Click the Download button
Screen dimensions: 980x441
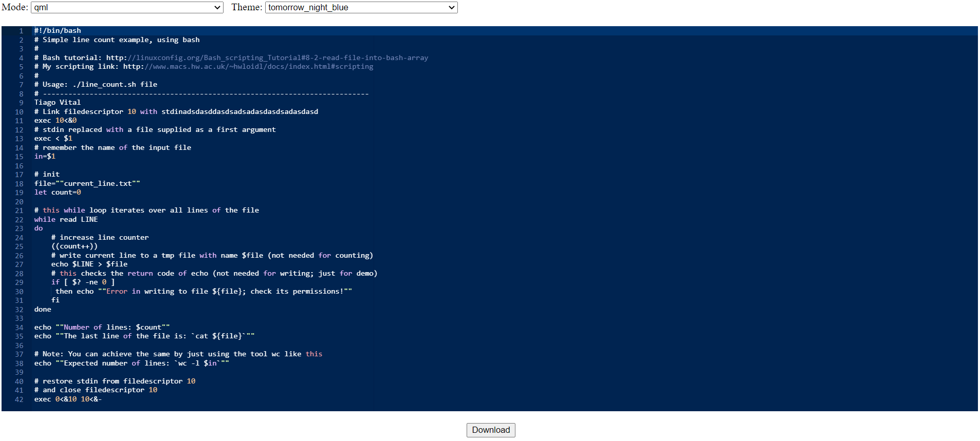click(491, 430)
